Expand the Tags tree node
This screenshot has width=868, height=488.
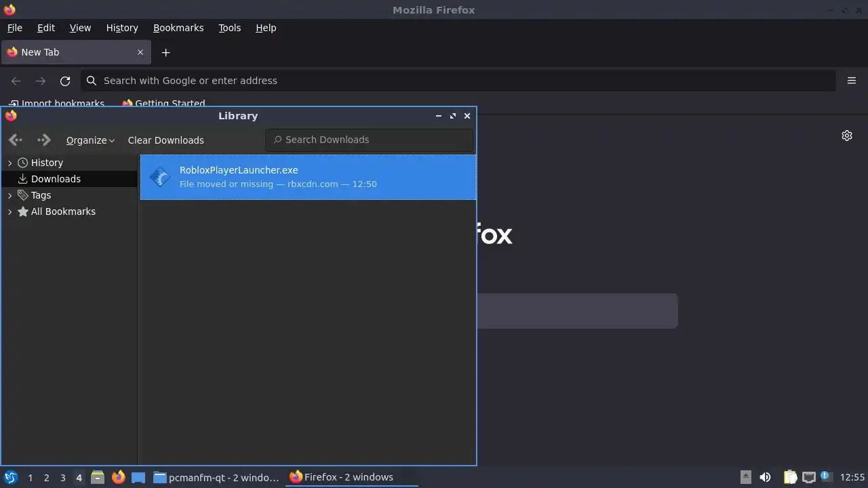click(9, 195)
